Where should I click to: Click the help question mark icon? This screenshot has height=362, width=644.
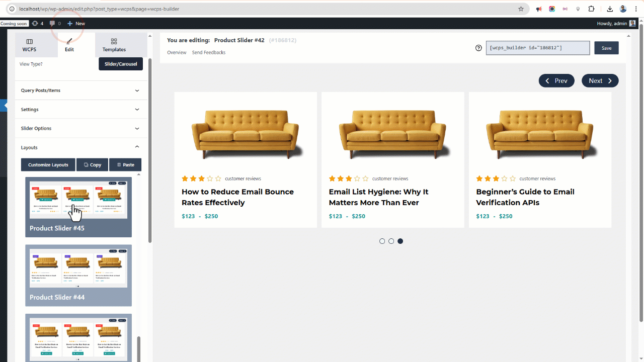pyautogui.click(x=478, y=48)
